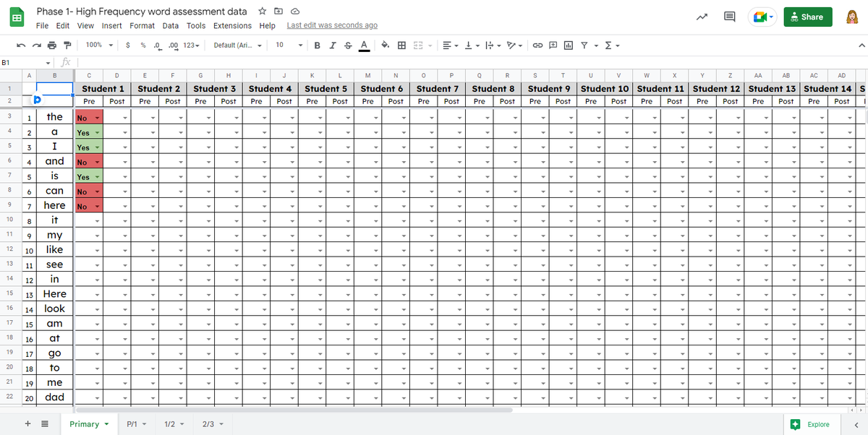Open the font size dropdown
The image size is (868, 435).
point(289,45)
